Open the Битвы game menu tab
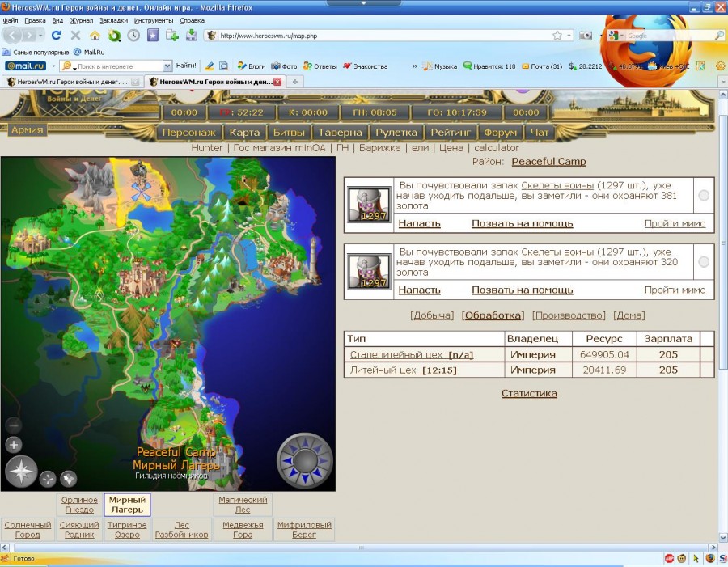This screenshot has width=728, height=567. (289, 133)
